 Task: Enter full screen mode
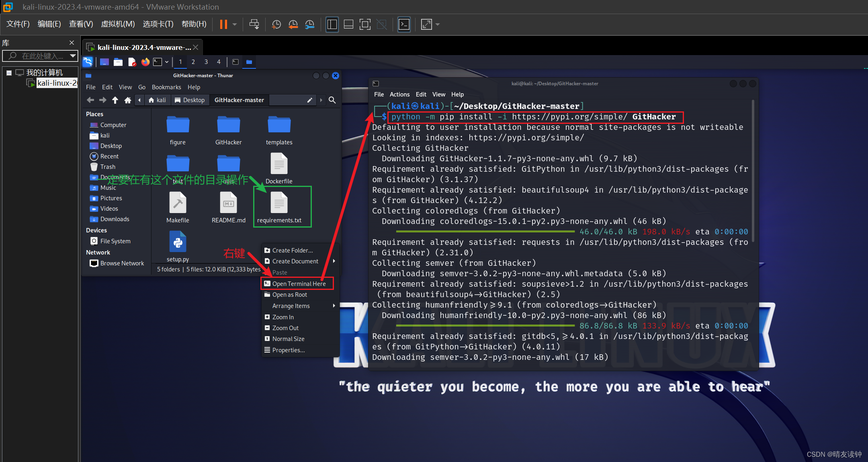pyautogui.click(x=364, y=25)
